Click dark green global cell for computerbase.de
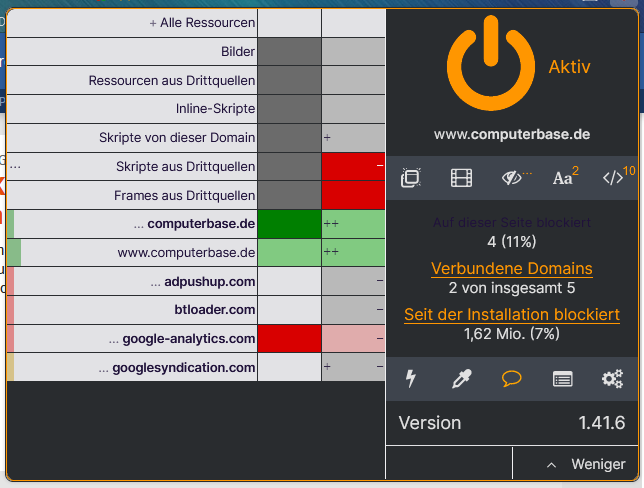The height and width of the screenshot is (488, 644). tap(289, 224)
